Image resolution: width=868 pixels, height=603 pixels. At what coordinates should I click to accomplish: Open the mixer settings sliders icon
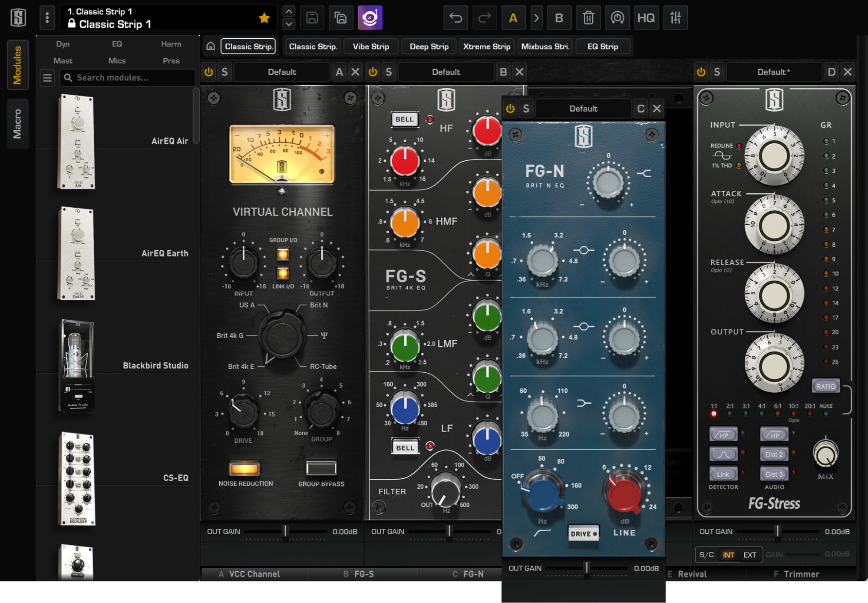click(x=675, y=18)
